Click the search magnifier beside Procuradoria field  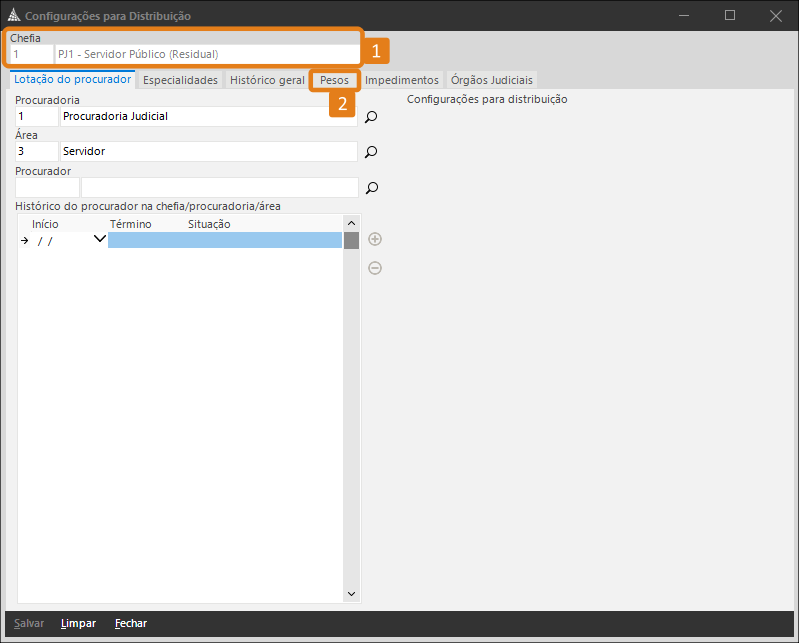coord(371,117)
